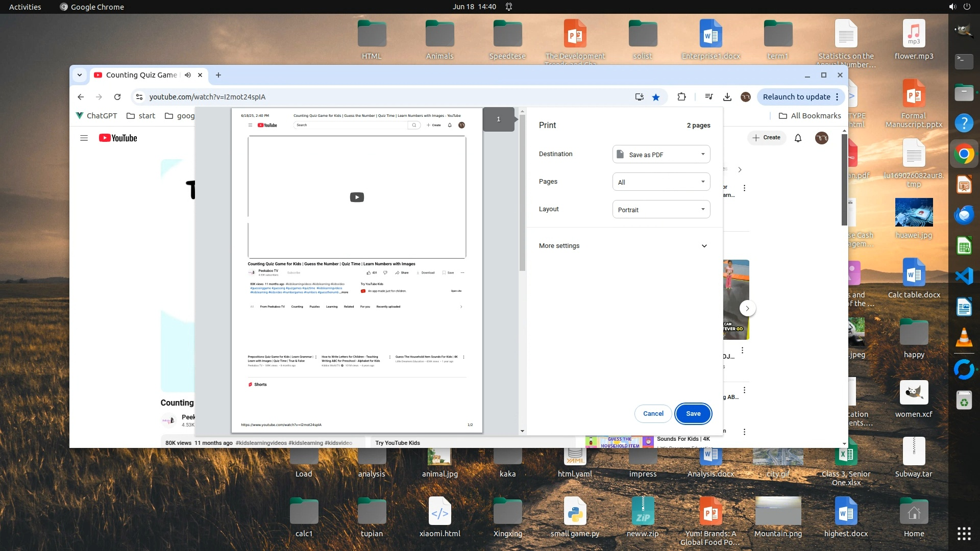Click the page 1 preview thumbnail indicator
980x551 pixels.
(499, 119)
